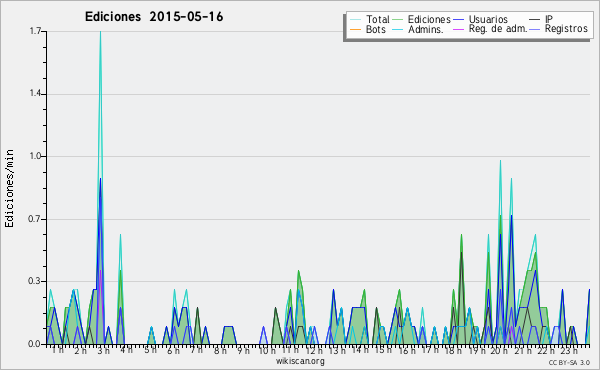Click the '20 h' x-axis label
Viewport: 600px width, 370px height.
pyautogui.click(x=499, y=350)
